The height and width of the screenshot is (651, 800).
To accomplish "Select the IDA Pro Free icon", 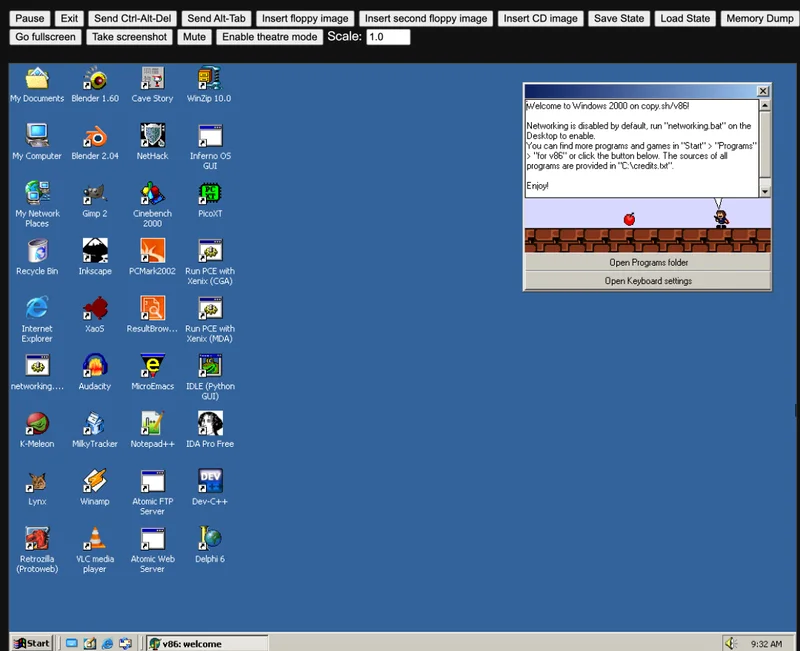I will point(210,424).
